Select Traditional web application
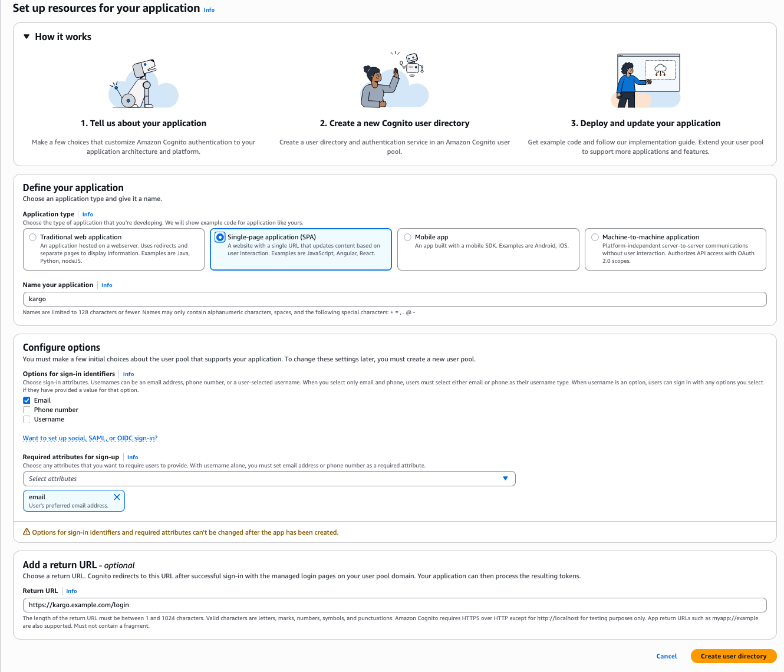Image resolution: width=784 pixels, height=672 pixels. (32, 236)
